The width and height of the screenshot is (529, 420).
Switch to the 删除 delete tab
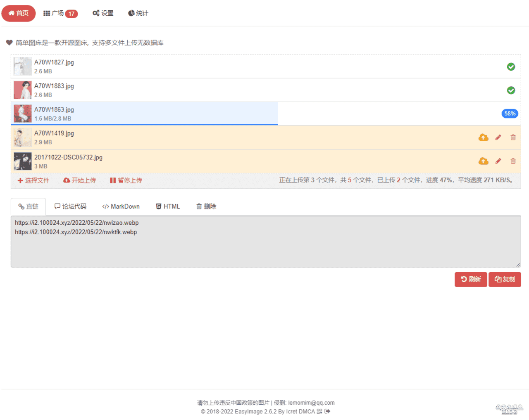206,206
